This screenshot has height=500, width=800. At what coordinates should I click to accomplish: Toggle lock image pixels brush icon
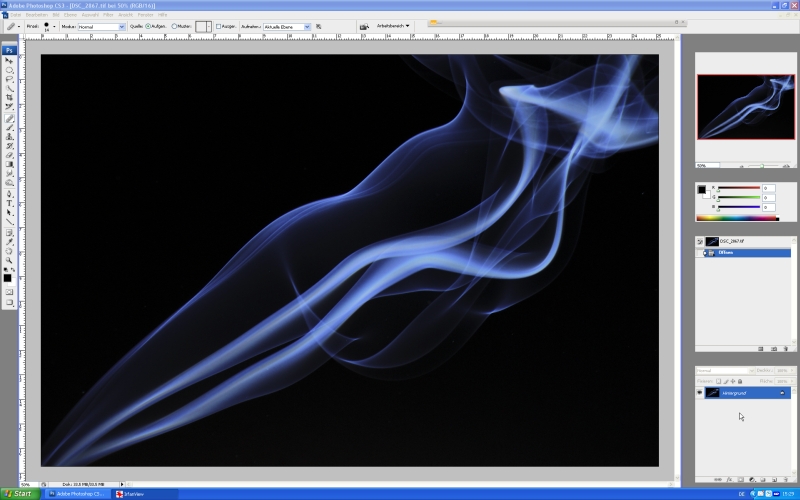(x=726, y=381)
